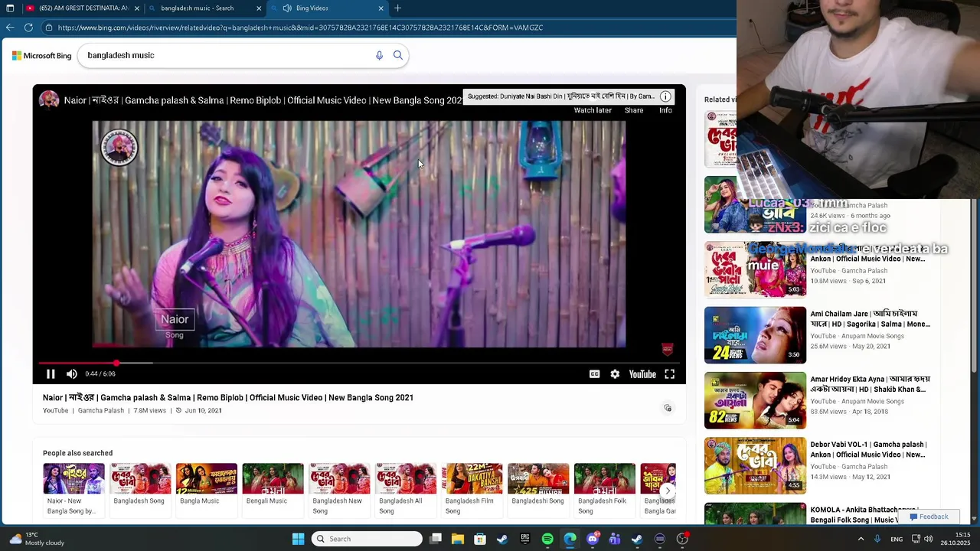The height and width of the screenshot is (551, 980).
Task: Close the bangladesh music - Search tab
Action: (259, 8)
